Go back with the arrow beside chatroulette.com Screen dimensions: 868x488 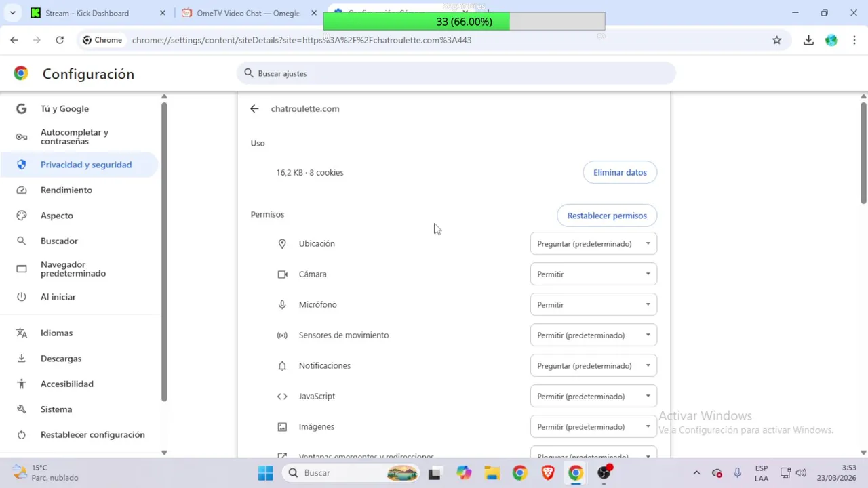point(254,108)
